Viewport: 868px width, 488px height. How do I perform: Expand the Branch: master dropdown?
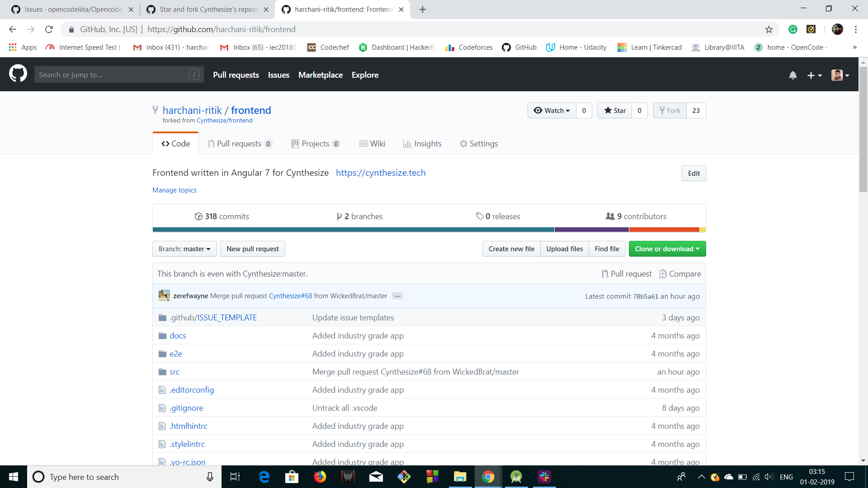[x=184, y=249]
